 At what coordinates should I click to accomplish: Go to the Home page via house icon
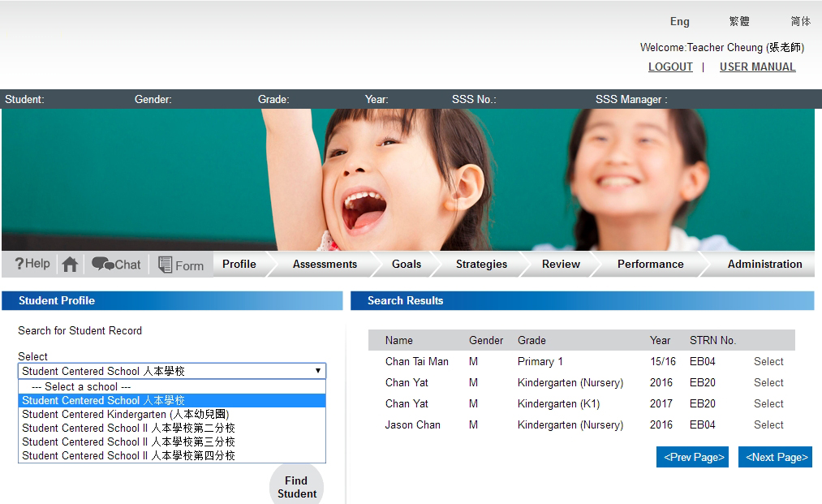click(x=70, y=265)
